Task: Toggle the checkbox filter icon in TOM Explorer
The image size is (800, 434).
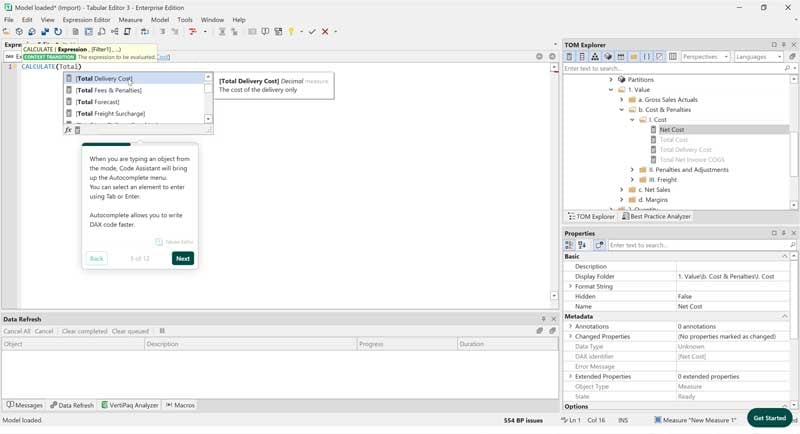Action: point(660,57)
